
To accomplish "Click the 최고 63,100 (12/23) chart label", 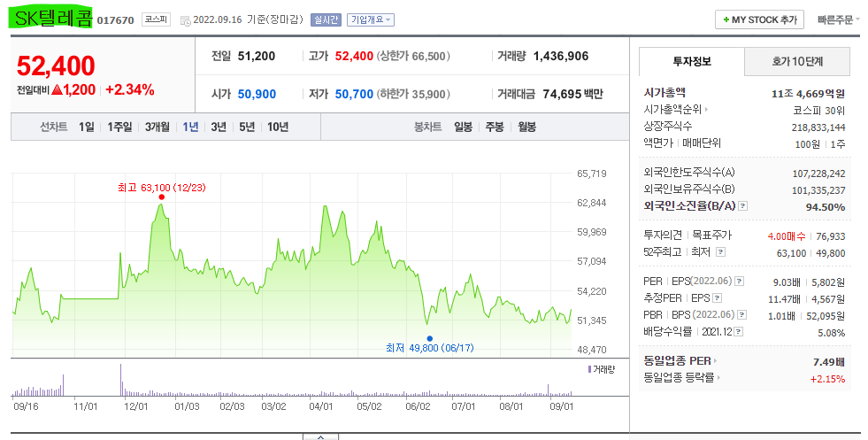I will [162, 188].
